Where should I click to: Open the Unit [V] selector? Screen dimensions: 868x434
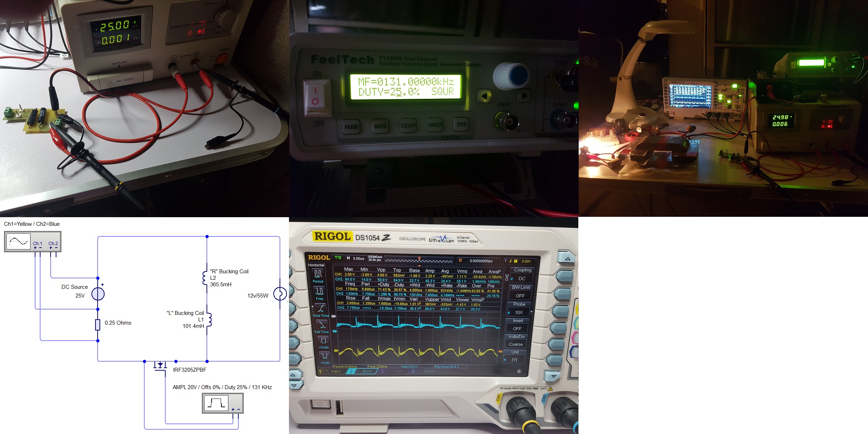coord(515,356)
